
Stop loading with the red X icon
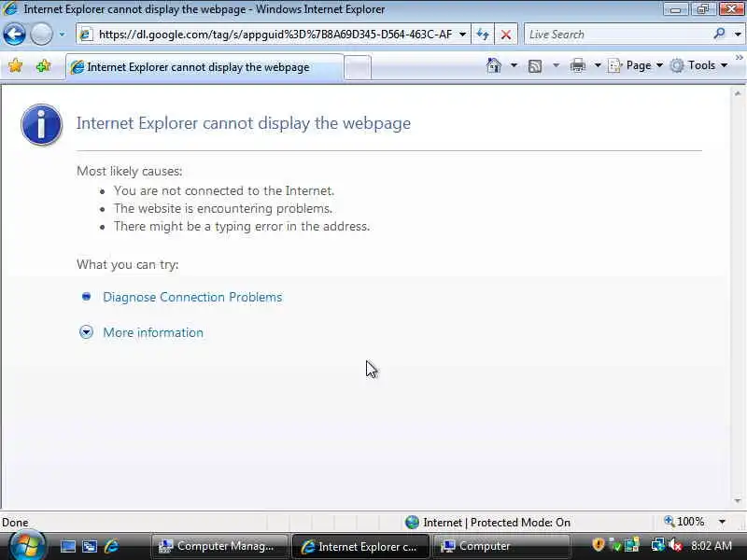click(506, 35)
